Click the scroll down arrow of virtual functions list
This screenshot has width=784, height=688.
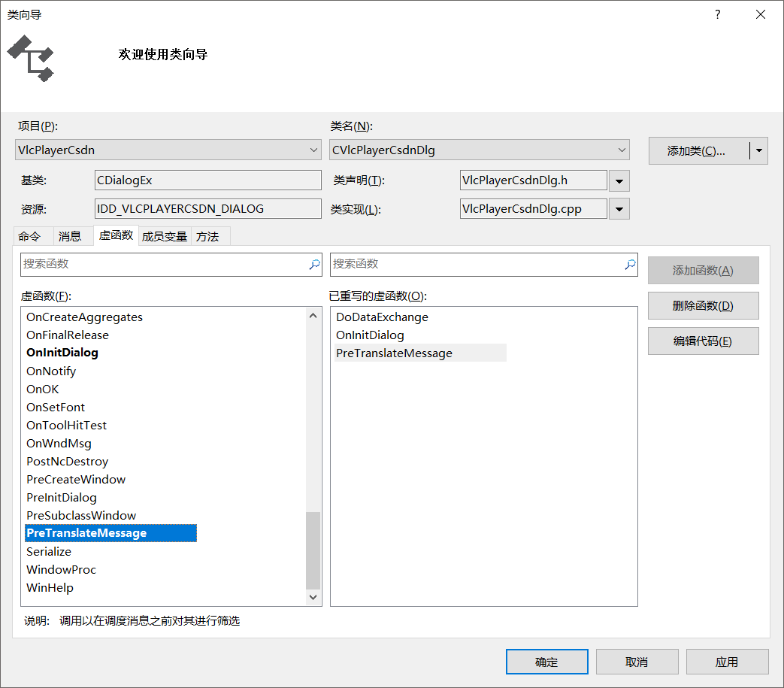[x=313, y=597]
